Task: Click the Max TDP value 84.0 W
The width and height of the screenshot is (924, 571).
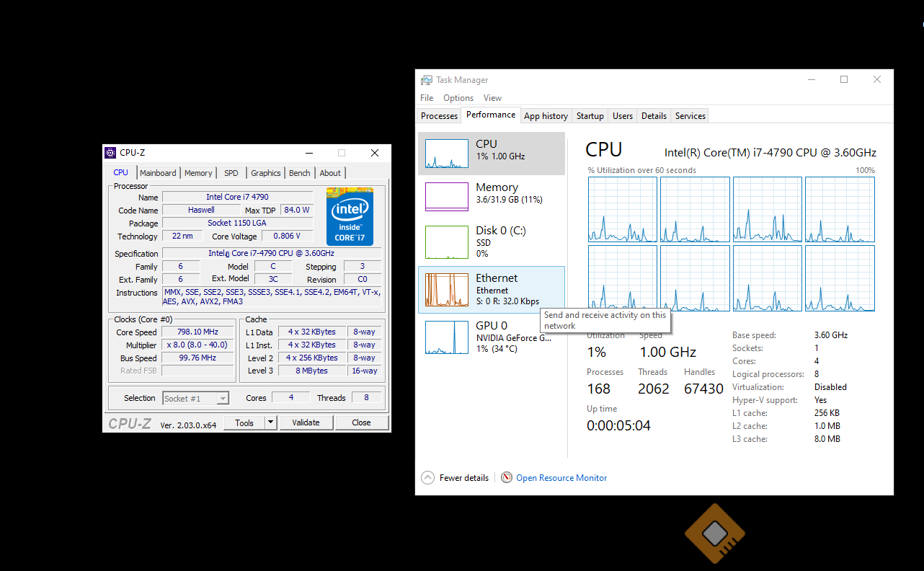Action: pyautogui.click(x=296, y=210)
